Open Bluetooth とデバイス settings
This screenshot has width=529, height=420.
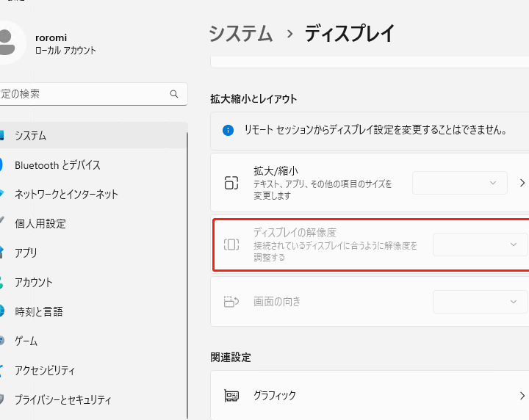57,165
